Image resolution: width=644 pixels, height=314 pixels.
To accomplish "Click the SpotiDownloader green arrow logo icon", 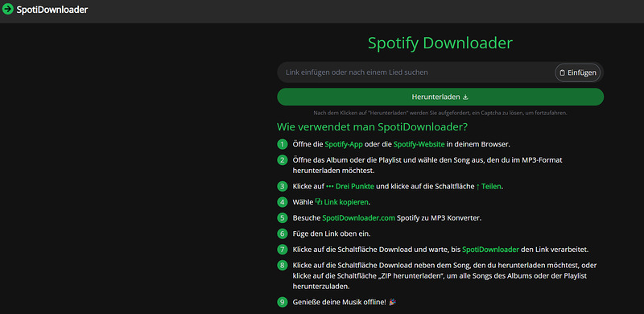I will coord(8,9).
